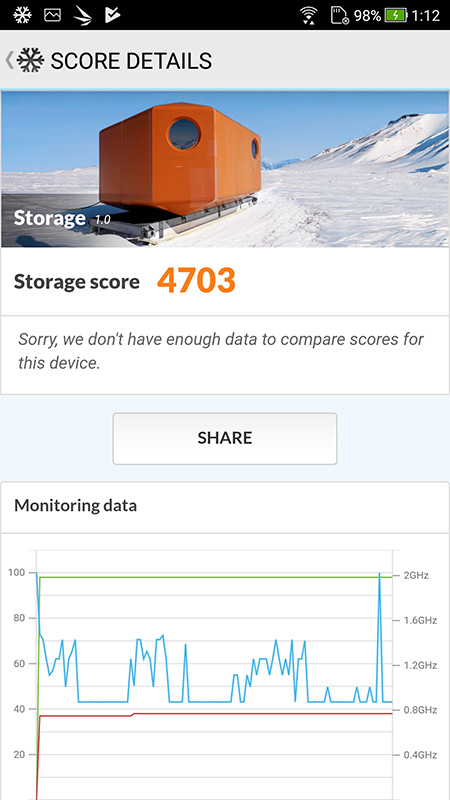This screenshot has height=800, width=450.
Task: Tap the bird-shaped notification icon
Action: [x=83, y=16]
